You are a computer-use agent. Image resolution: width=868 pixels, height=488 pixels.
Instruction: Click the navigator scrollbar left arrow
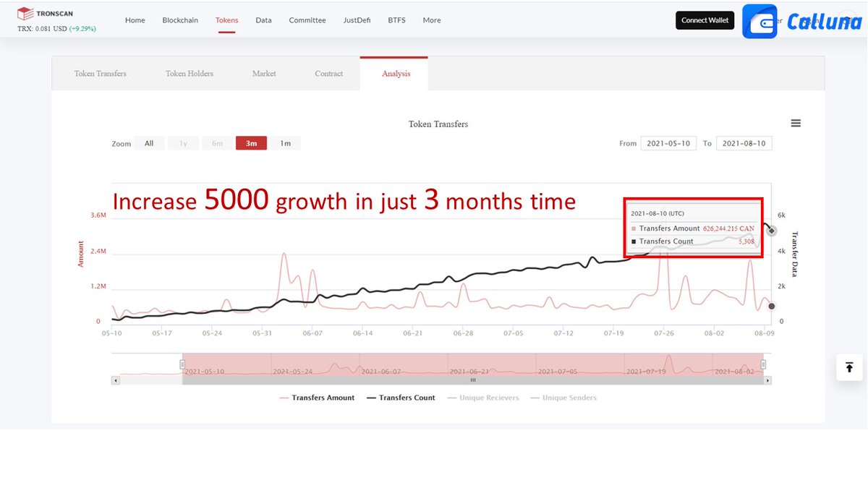(114, 380)
